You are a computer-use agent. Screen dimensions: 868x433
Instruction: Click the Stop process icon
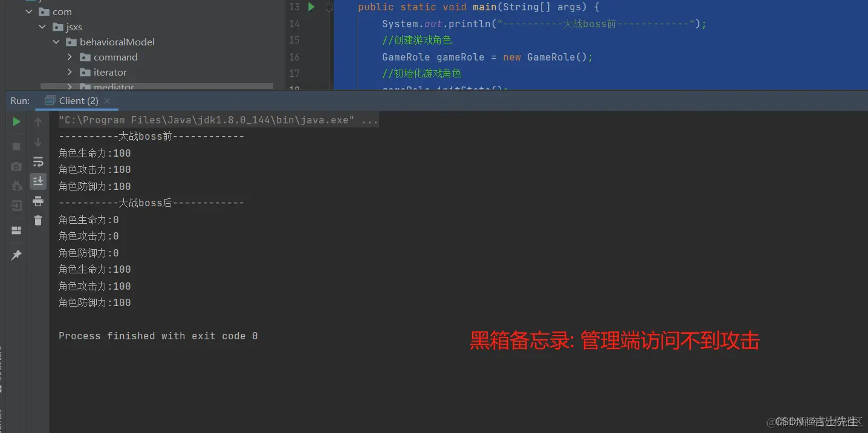point(16,146)
